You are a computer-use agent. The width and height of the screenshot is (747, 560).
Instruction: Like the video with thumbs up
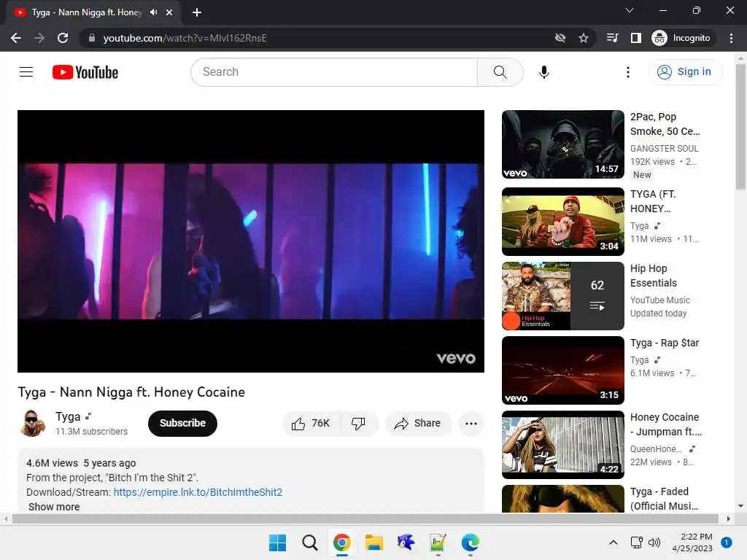(x=311, y=424)
